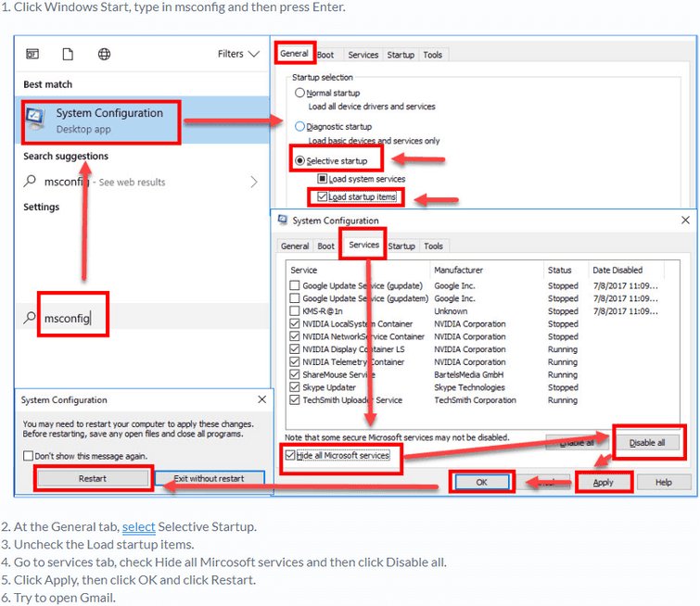Image resolution: width=700 pixels, height=606 pixels.
Task: Click System Configuration title bar icon
Action: 283,220
